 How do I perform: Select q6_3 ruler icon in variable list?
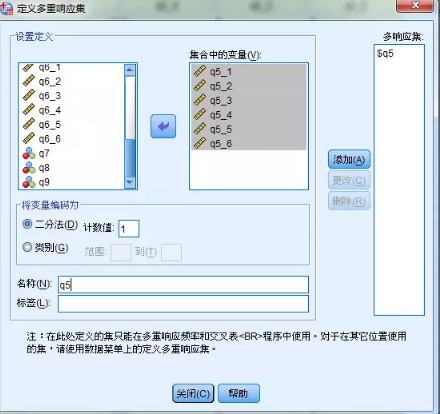pos(28,95)
